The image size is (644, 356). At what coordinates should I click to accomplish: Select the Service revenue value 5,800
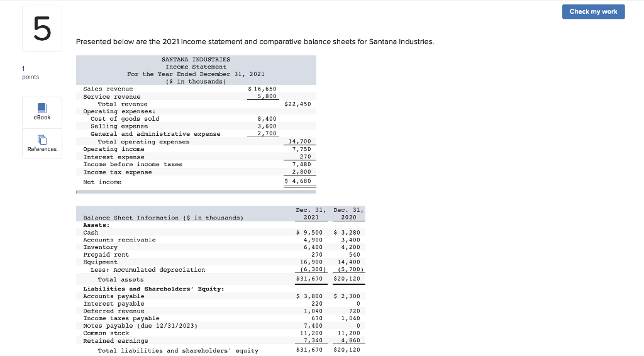click(267, 96)
